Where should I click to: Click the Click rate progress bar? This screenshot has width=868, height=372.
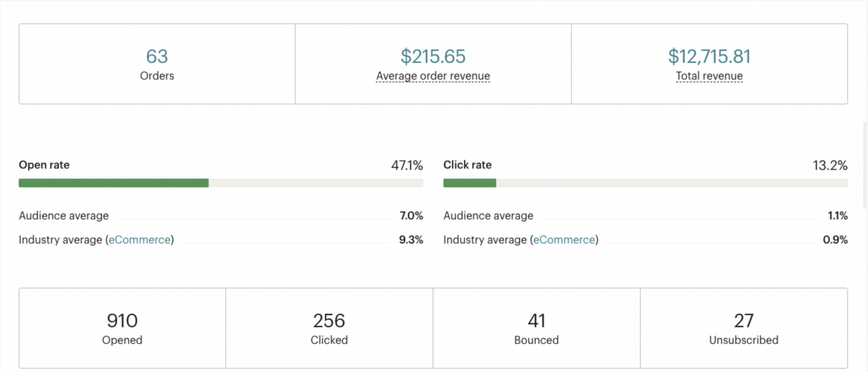click(645, 183)
